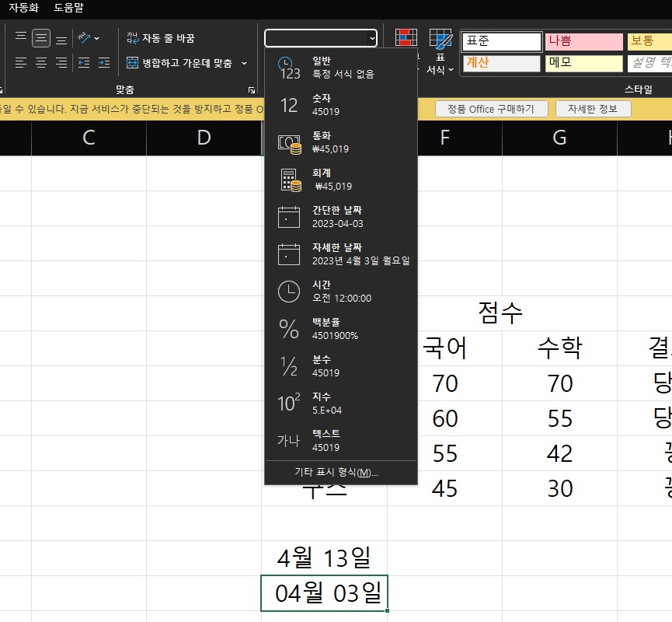This screenshot has width=672, height=622.
Task: Center text horizontally
Action: coord(41,63)
